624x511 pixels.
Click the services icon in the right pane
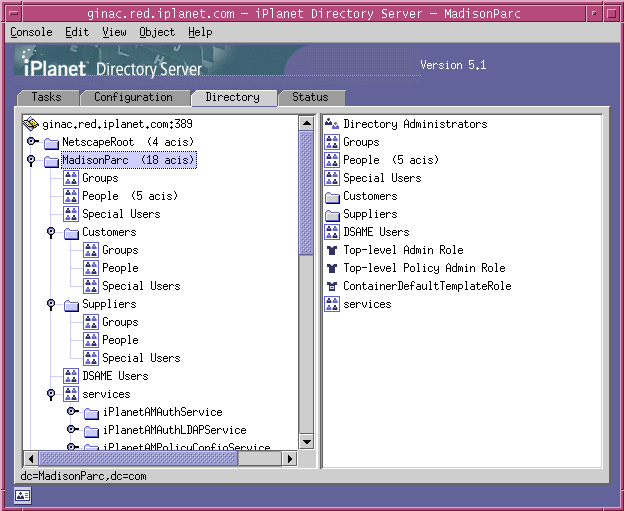pos(332,304)
